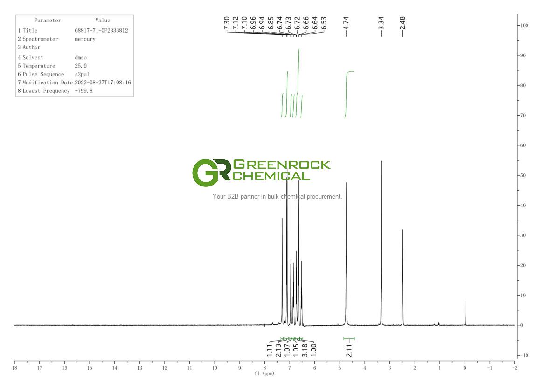Select the pulse sequence value "s2pul"
The image size is (555, 392).
(x=82, y=74)
